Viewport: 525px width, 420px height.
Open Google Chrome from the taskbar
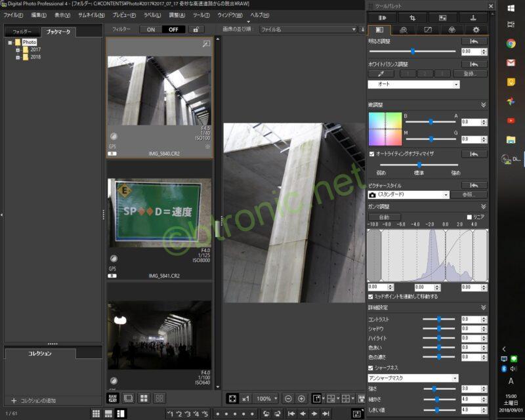(511, 43)
